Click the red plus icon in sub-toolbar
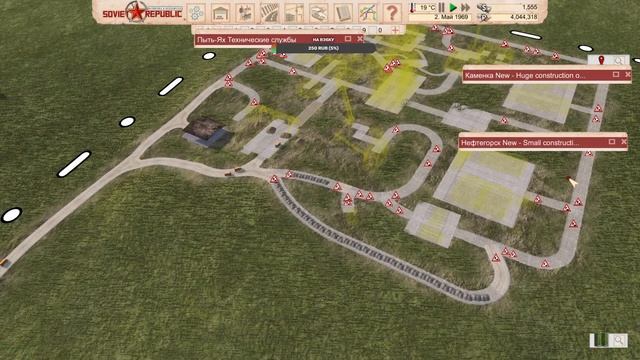The height and width of the screenshot is (360, 640). (395, 30)
